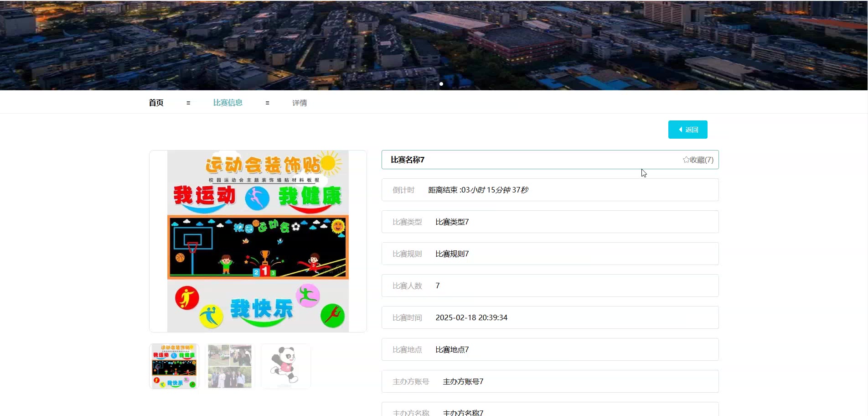Click the 倒计时 countdown row
868x416 pixels.
tap(550, 190)
